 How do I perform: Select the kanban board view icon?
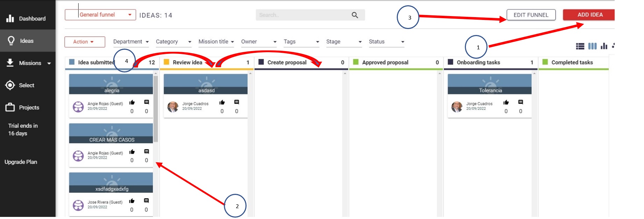point(592,46)
